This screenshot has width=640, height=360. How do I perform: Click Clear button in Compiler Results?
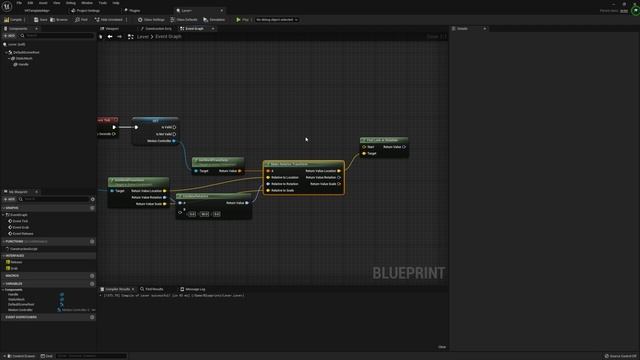[442, 347]
